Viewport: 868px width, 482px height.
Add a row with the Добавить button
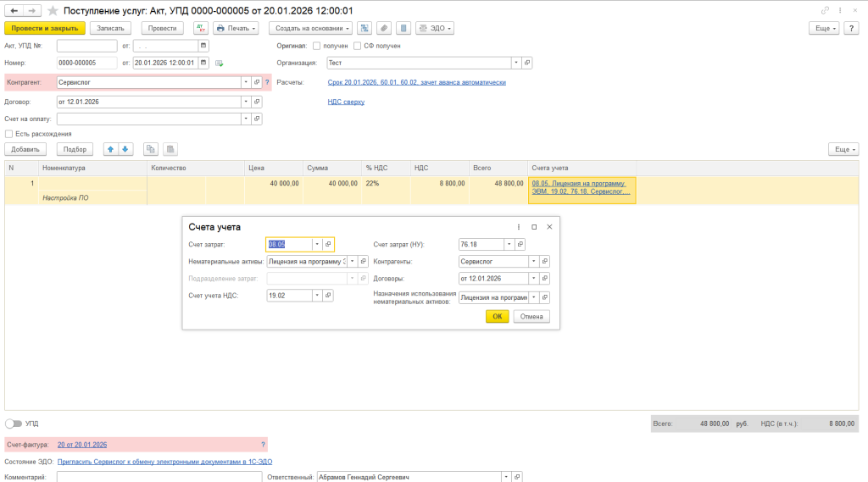[25, 149]
